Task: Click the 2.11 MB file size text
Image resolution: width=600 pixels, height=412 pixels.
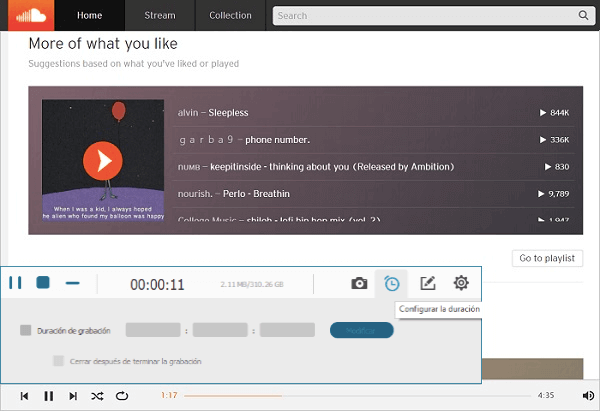Action: pyautogui.click(x=252, y=284)
